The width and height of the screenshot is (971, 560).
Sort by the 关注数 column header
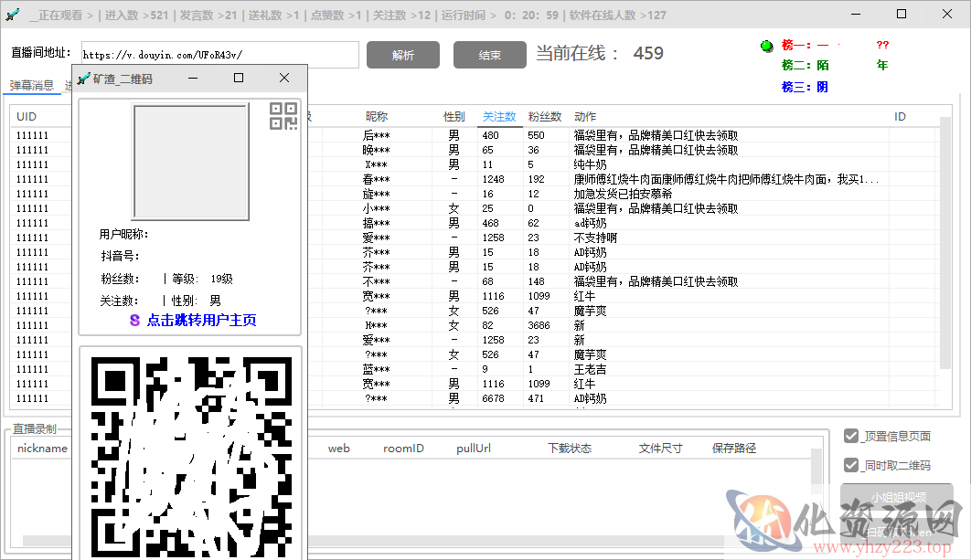(499, 116)
